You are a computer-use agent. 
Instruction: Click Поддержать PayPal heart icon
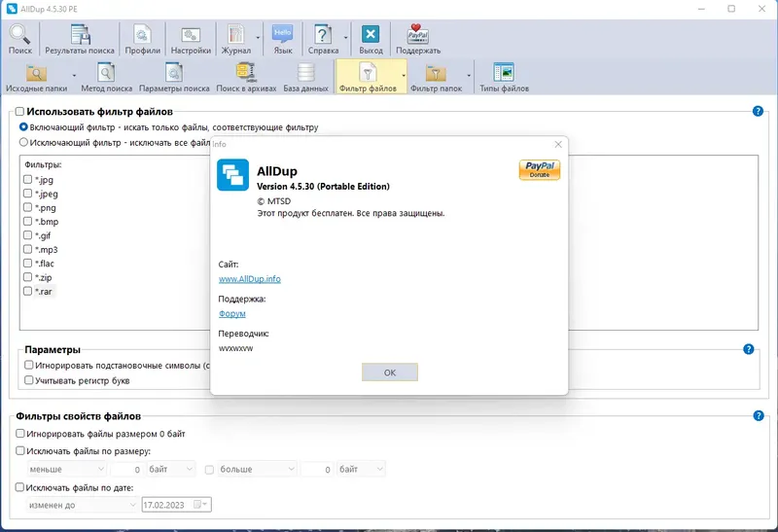pos(418,39)
